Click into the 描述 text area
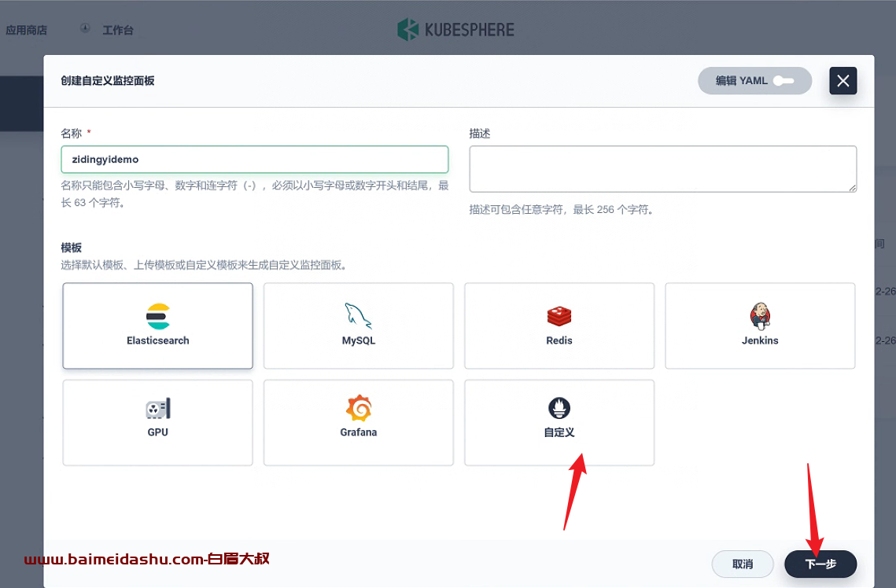This screenshot has width=896, height=588. [663, 169]
